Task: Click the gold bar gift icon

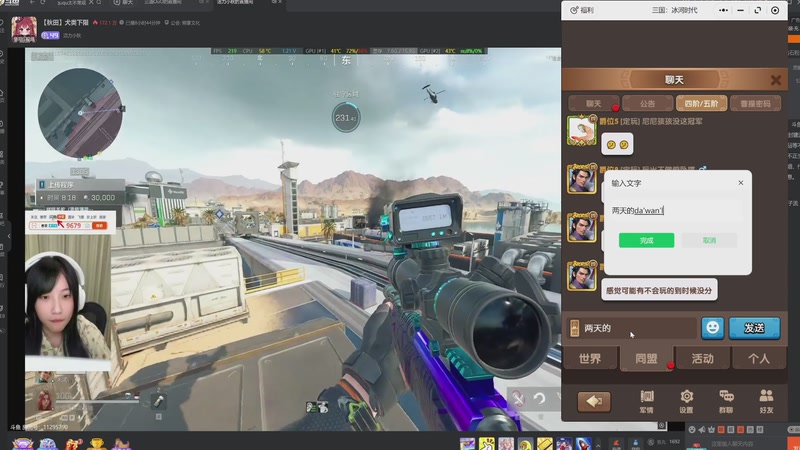Action: click(x=544, y=444)
